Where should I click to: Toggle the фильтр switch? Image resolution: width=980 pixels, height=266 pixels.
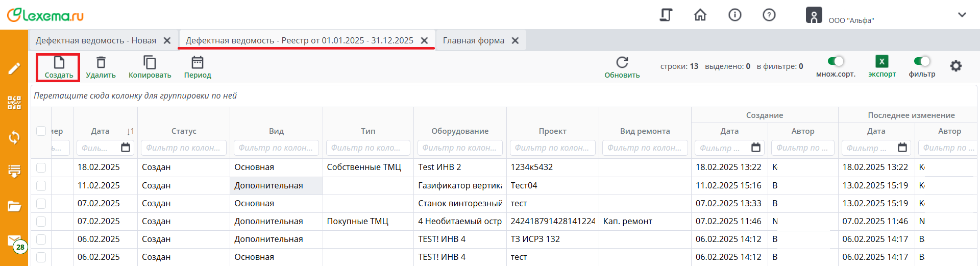(x=922, y=61)
